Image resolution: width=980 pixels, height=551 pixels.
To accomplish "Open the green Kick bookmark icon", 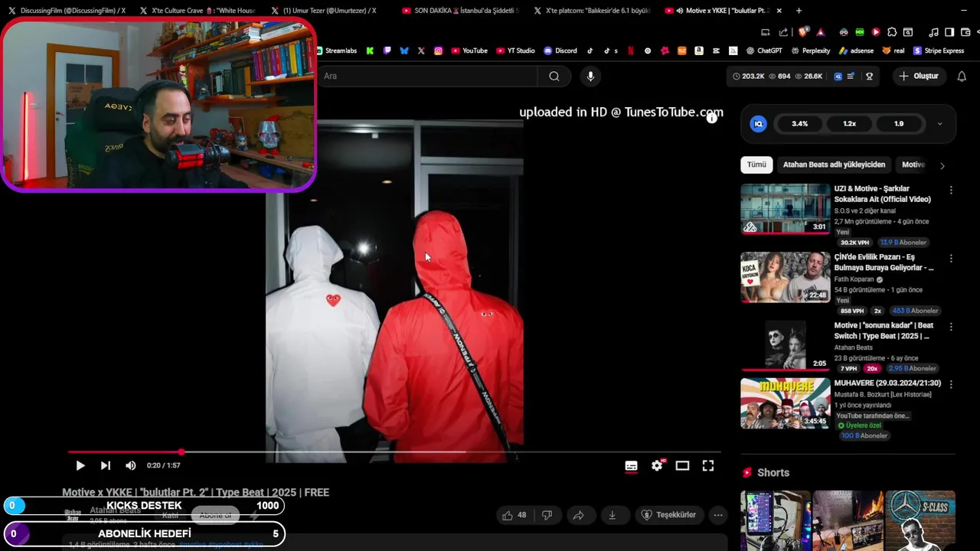I will (x=370, y=51).
